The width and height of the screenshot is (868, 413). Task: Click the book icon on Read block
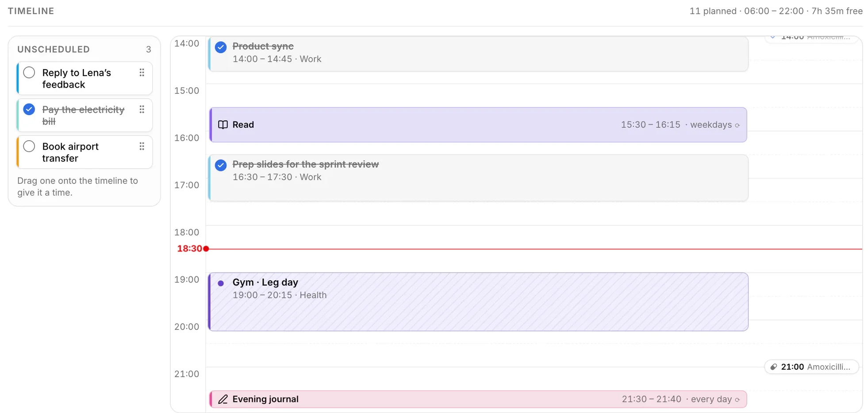pyautogui.click(x=223, y=125)
